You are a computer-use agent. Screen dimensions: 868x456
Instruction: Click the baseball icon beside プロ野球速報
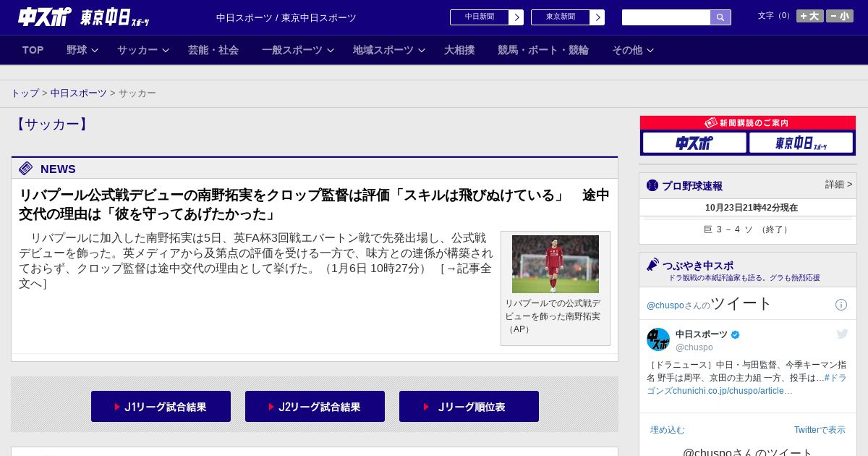click(652, 185)
